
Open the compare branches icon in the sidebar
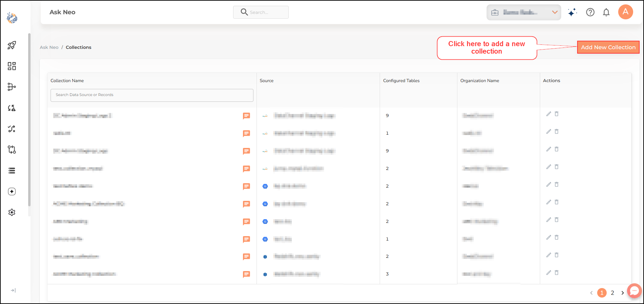(12, 150)
